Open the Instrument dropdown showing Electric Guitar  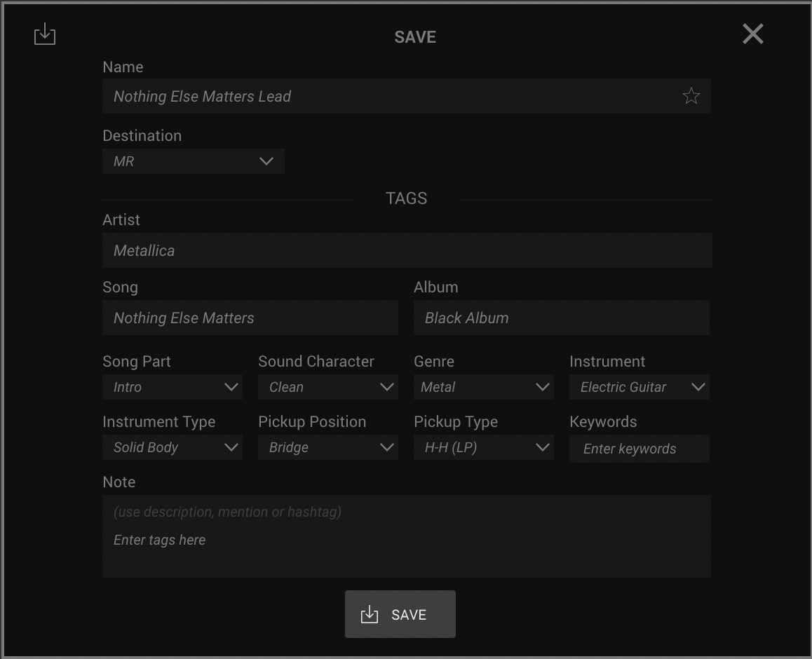click(639, 387)
